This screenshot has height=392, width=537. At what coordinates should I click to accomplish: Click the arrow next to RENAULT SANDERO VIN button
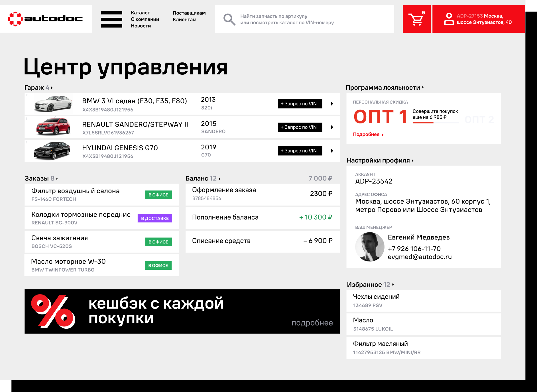click(x=331, y=127)
